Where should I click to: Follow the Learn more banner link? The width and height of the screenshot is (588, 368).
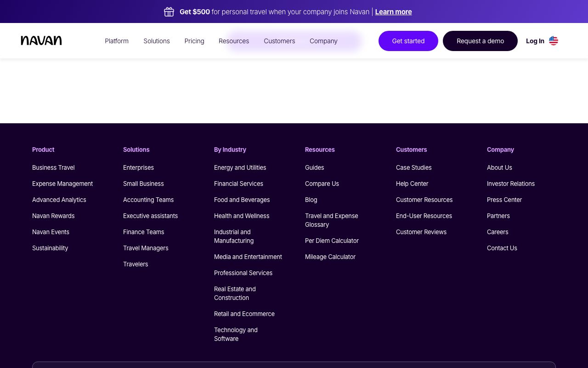pos(393,12)
